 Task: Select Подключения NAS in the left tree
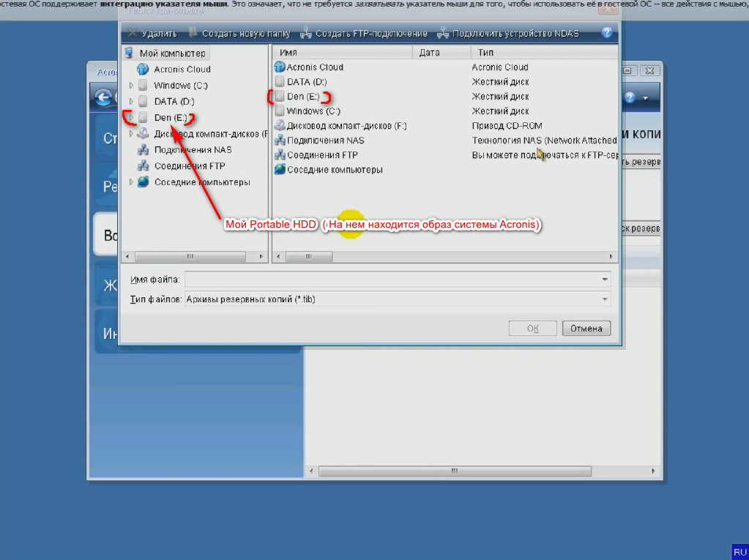193,150
